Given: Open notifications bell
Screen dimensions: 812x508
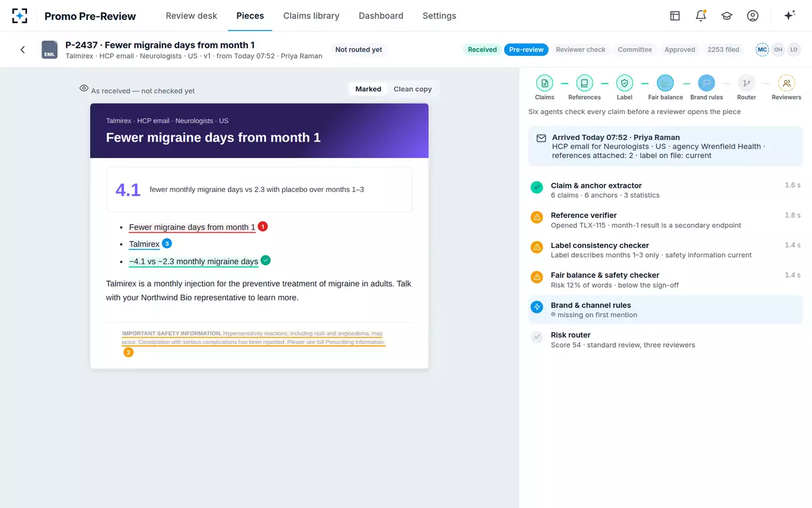Looking at the screenshot, I should pos(701,16).
